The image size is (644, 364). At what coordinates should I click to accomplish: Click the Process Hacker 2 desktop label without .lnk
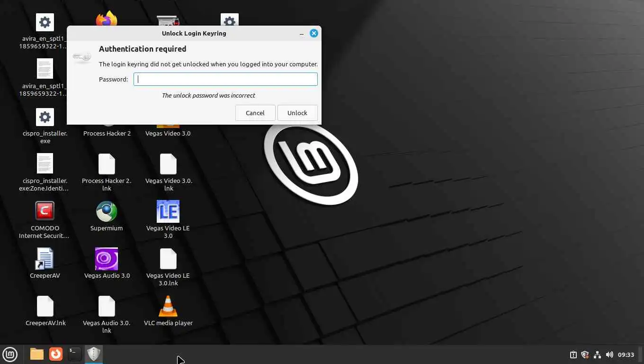107,133
